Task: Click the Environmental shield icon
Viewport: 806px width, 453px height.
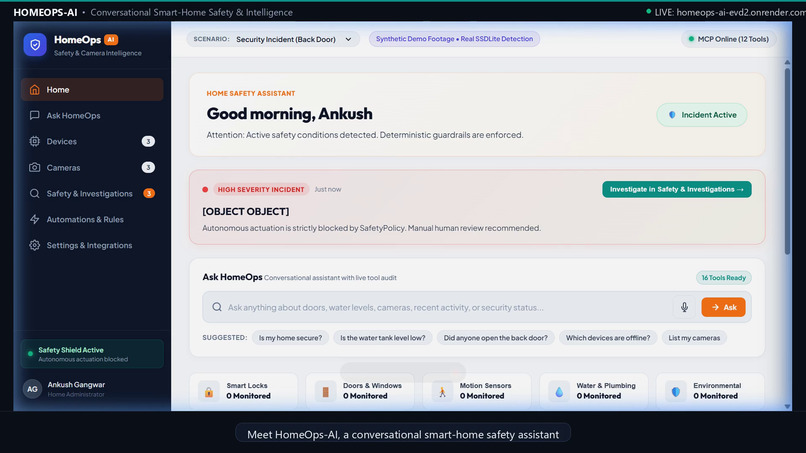Action: [x=675, y=392]
